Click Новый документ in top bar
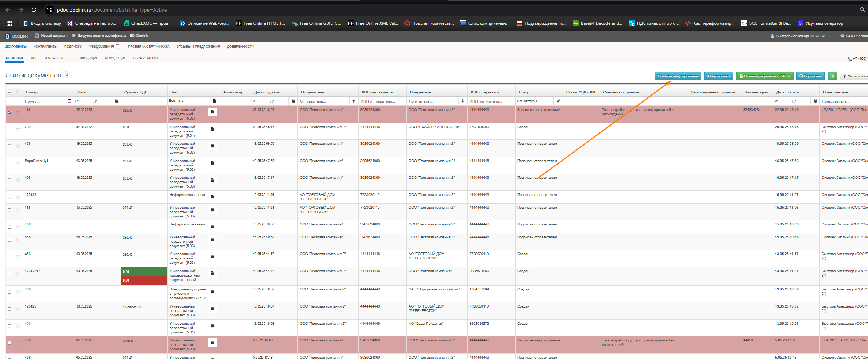 coord(51,36)
